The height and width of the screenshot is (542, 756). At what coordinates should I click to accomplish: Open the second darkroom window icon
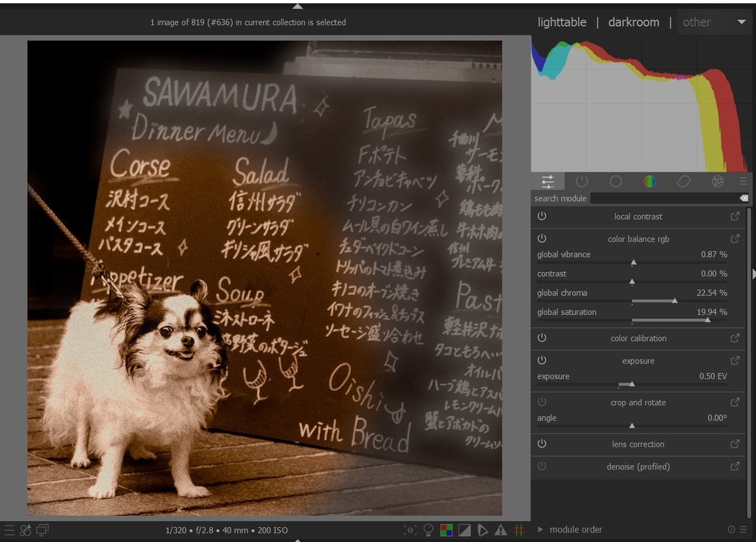click(x=43, y=530)
